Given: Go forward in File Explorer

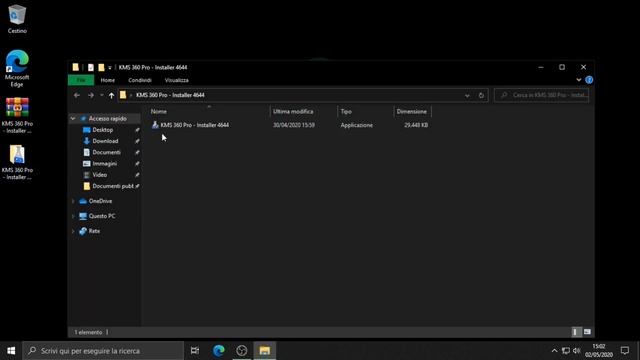Looking at the screenshot, I should pos(91,95).
